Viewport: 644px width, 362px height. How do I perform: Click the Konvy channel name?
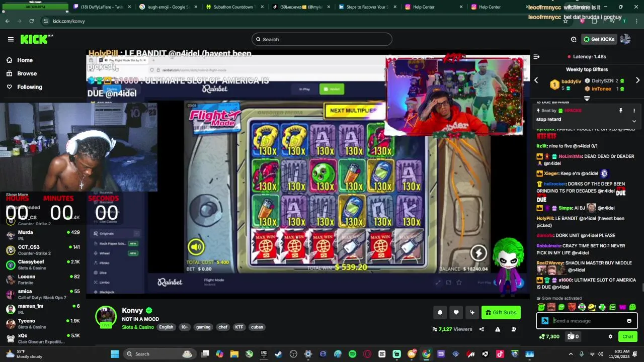132,310
